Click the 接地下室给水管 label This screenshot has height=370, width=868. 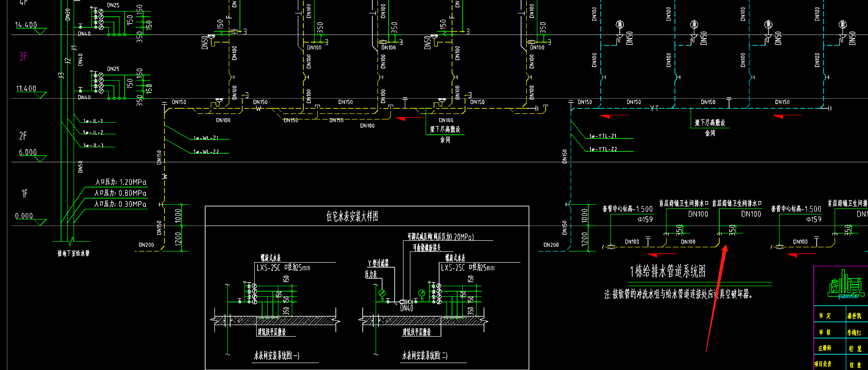(x=74, y=253)
